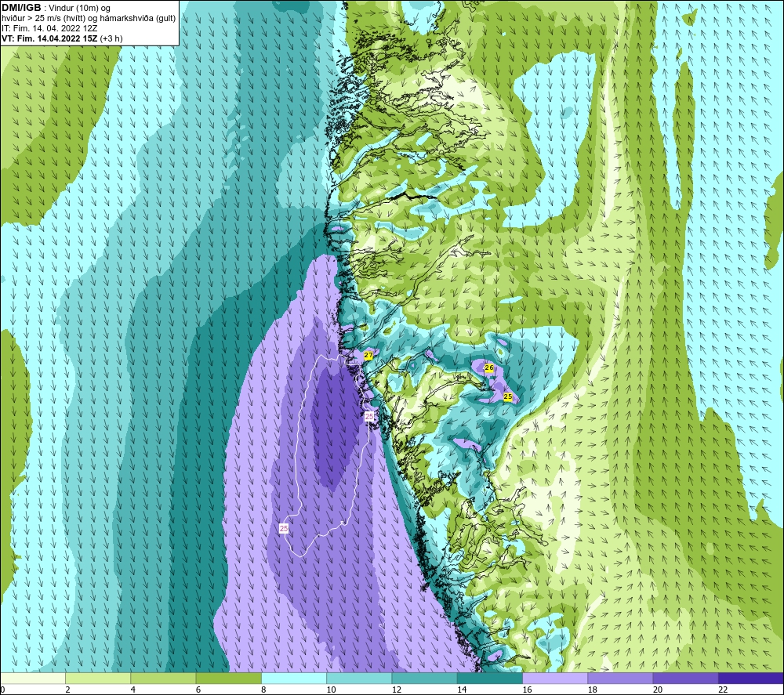
Task: Select the 'hviður > 25 m/s (hvítt)' legend line
Action: pos(89,19)
